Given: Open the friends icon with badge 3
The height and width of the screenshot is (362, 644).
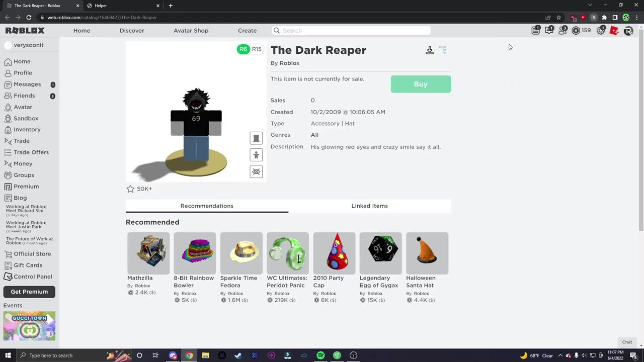Looking at the screenshot, I should [562, 31].
